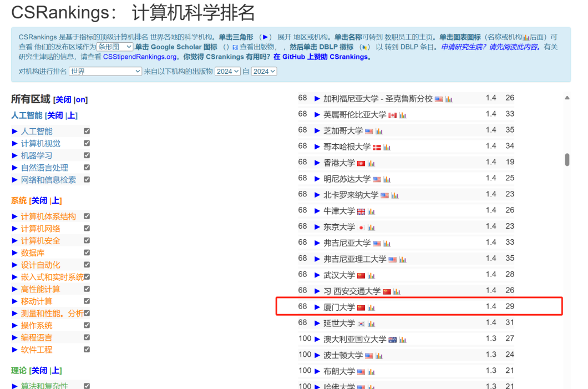Uncheck the 计算机视觉 checkbox
The width and height of the screenshot is (588, 389).
click(x=87, y=143)
